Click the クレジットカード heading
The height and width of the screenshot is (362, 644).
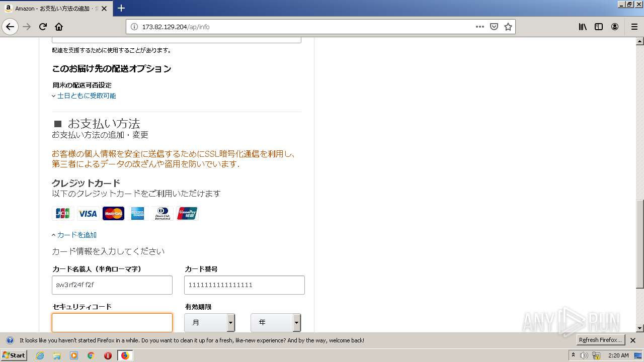(x=86, y=183)
